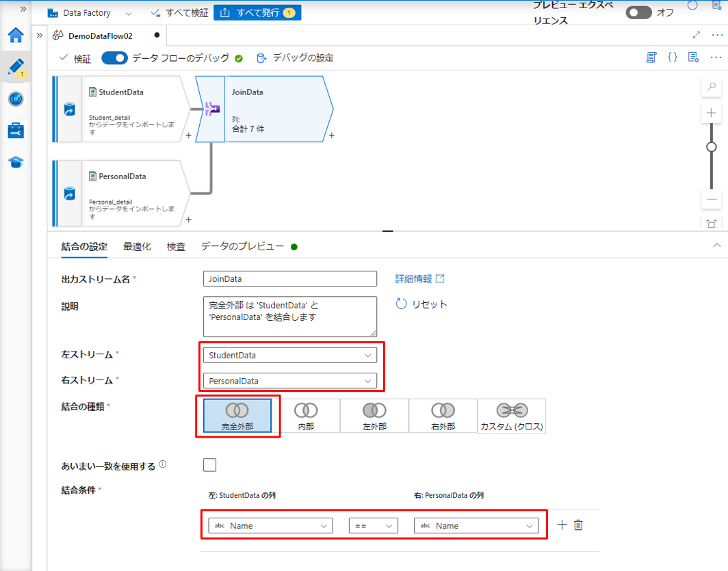Image resolution: width=728 pixels, height=571 pixels.
Task: Delete the join condition with trash icon
Action: (x=578, y=524)
